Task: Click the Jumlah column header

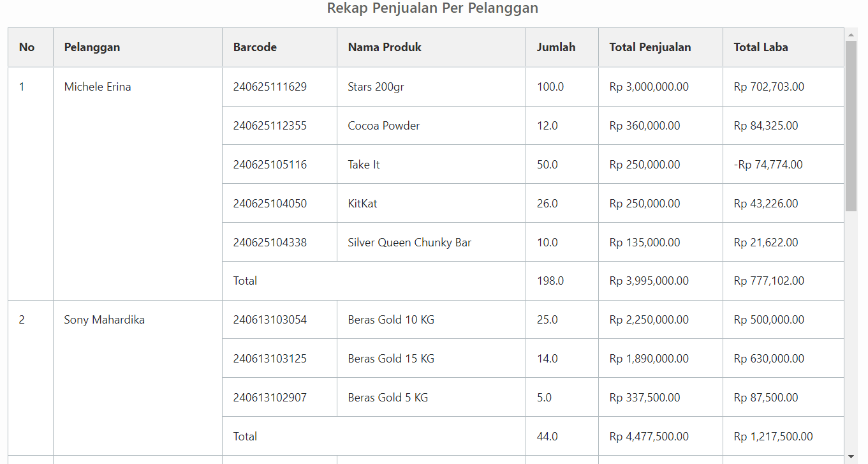Action: [x=555, y=47]
